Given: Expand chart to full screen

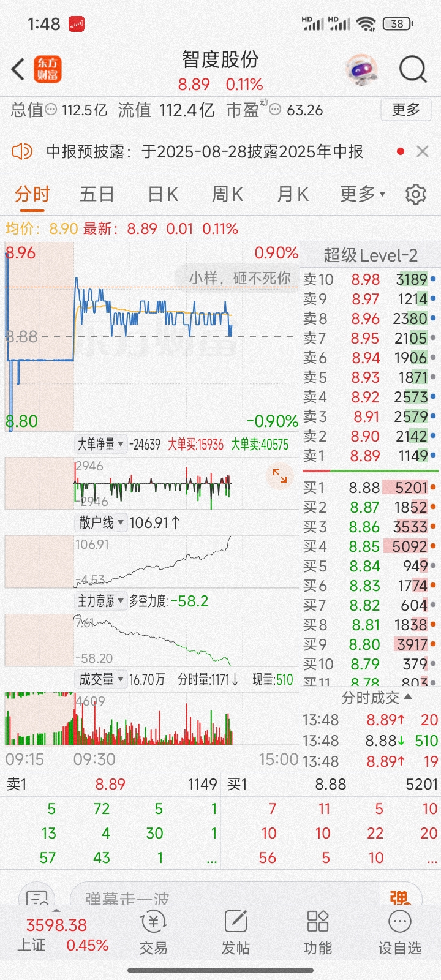Looking at the screenshot, I should [x=280, y=475].
